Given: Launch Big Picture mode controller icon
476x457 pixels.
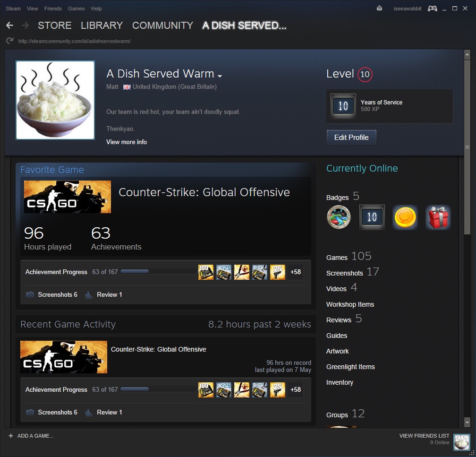Looking at the screenshot, I should coord(432,9).
